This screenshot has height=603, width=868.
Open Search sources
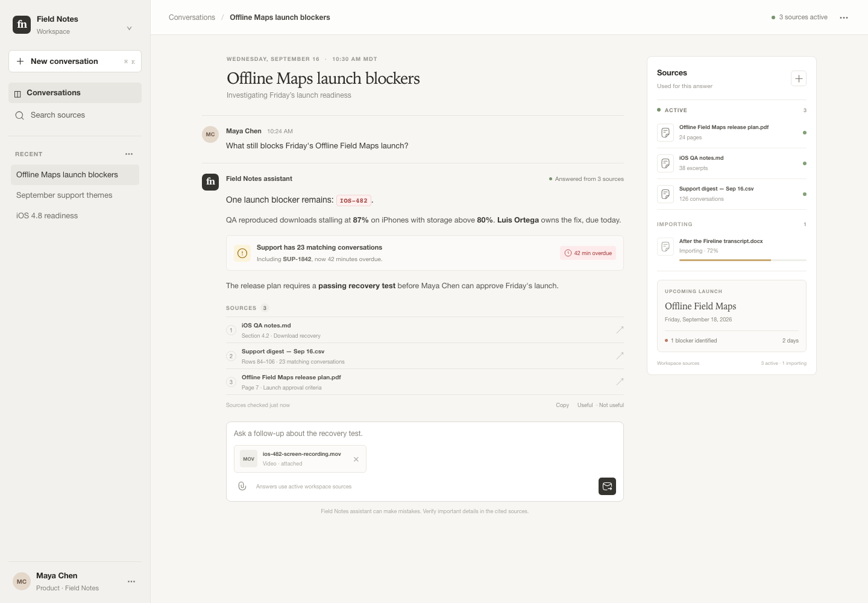[75, 115]
